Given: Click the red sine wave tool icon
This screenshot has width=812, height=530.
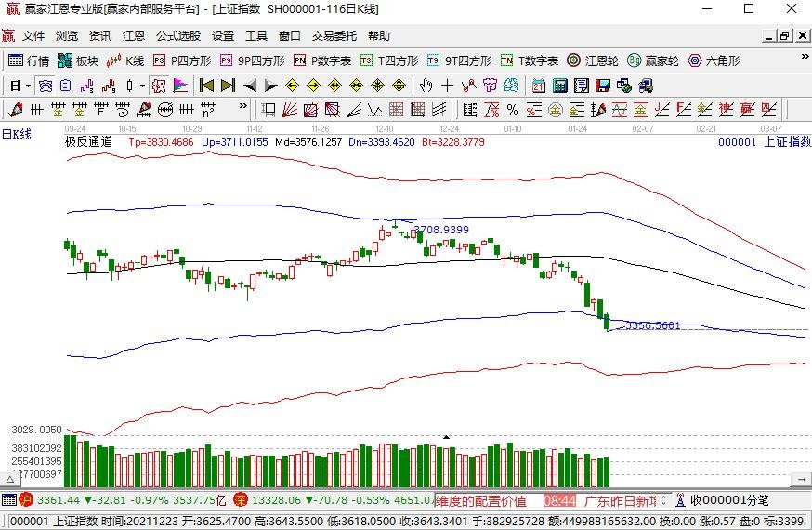Looking at the screenshot, I should (620, 110).
